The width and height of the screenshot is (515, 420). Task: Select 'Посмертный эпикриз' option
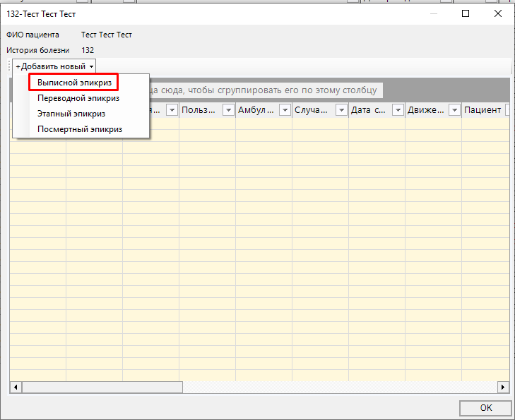click(80, 129)
